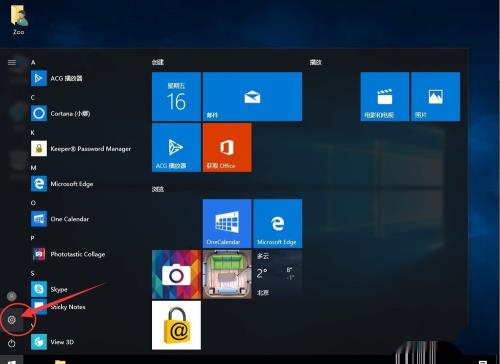Jump to letter M in app list
The image size is (500, 364).
click(33, 168)
